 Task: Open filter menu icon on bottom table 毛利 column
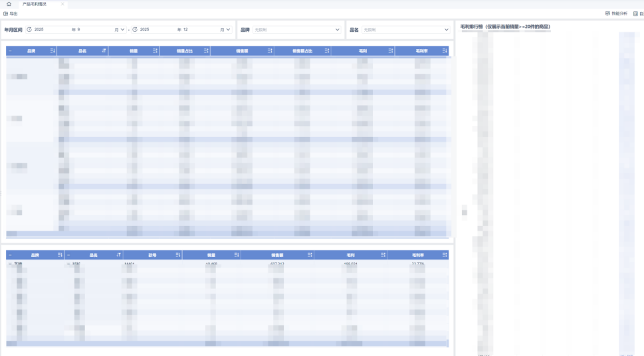[x=382, y=255]
